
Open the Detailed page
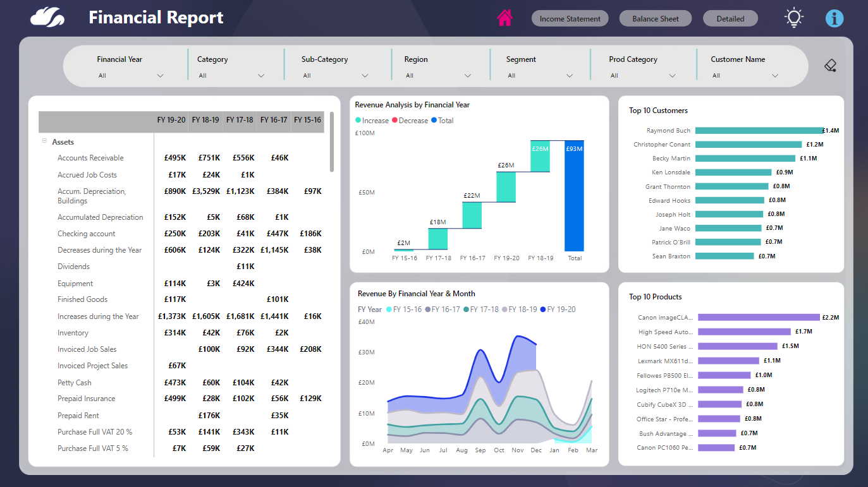pos(730,18)
